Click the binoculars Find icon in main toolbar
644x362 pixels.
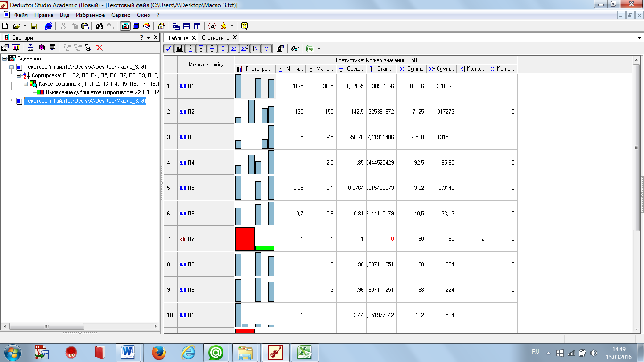(99, 26)
